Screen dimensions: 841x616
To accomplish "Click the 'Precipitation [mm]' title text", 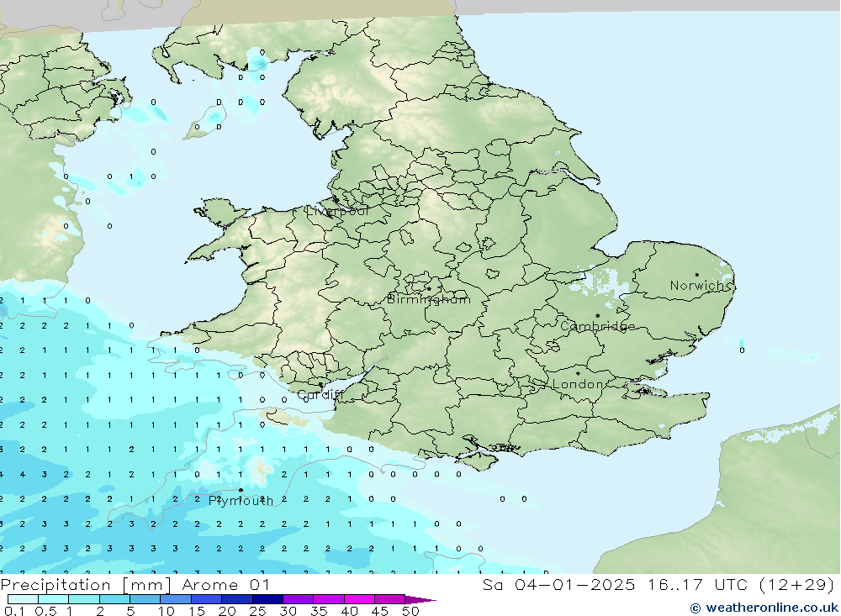I will pos(86,585).
